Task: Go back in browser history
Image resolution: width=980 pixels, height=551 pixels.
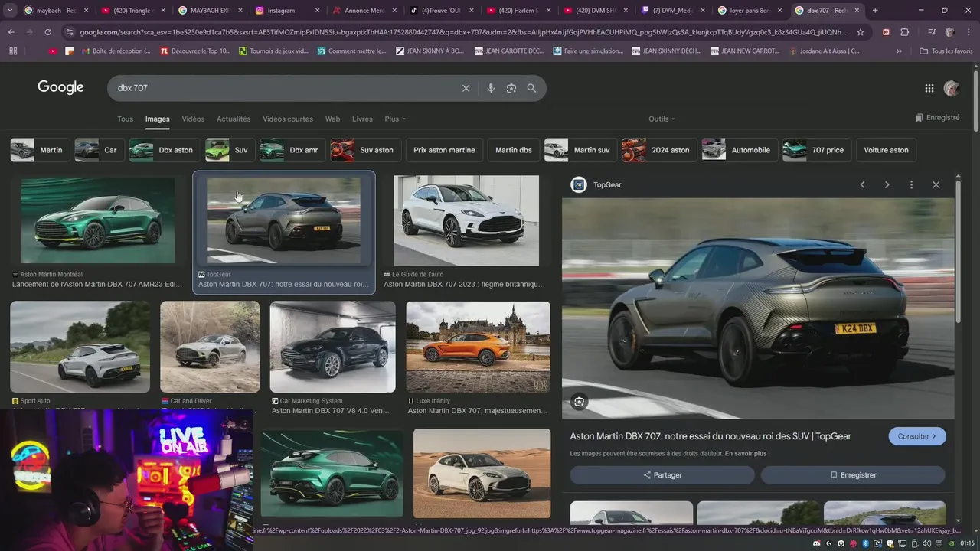Action: [11, 32]
